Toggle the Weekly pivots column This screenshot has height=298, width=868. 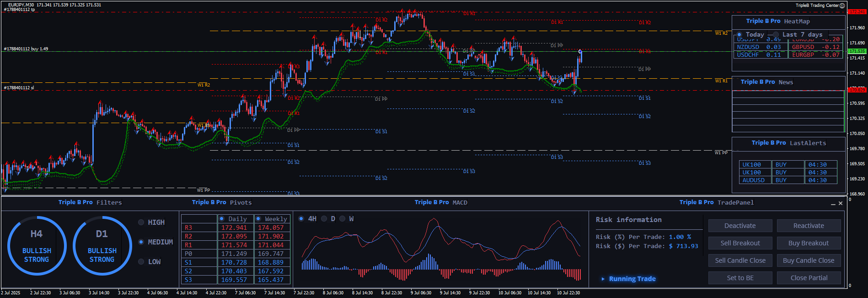[258, 219]
